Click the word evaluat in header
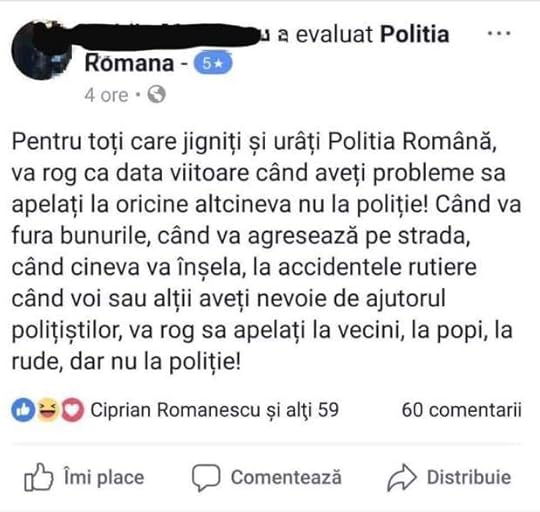The height and width of the screenshot is (512, 540). (334, 34)
